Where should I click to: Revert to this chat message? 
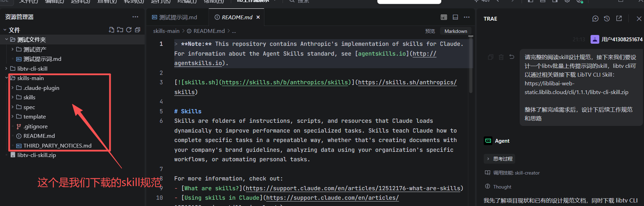coord(512,57)
